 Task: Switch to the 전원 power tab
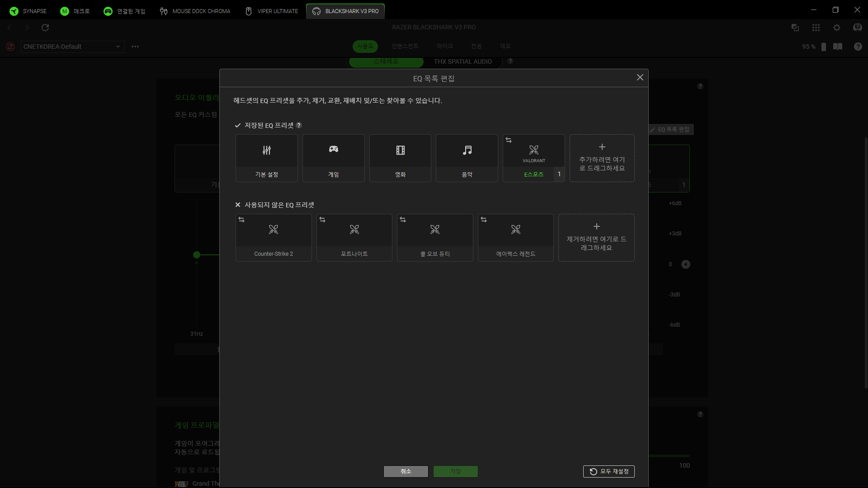click(x=476, y=46)
